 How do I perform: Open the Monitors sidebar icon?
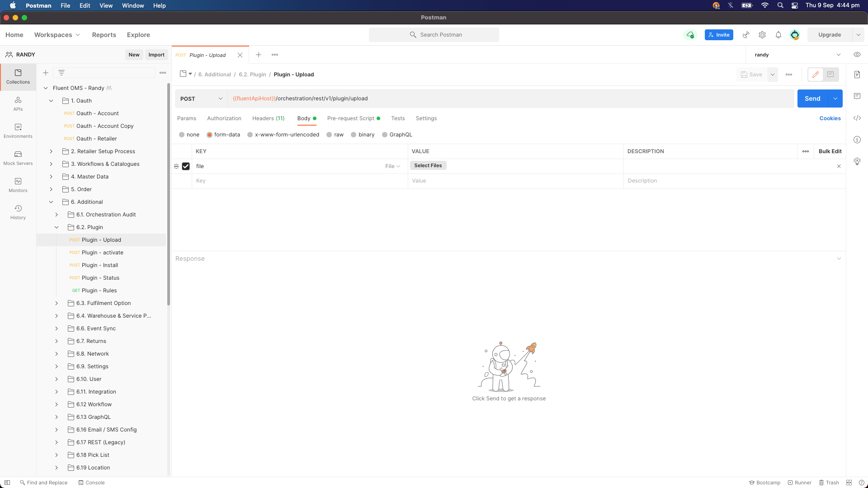(x=18, y=185)
